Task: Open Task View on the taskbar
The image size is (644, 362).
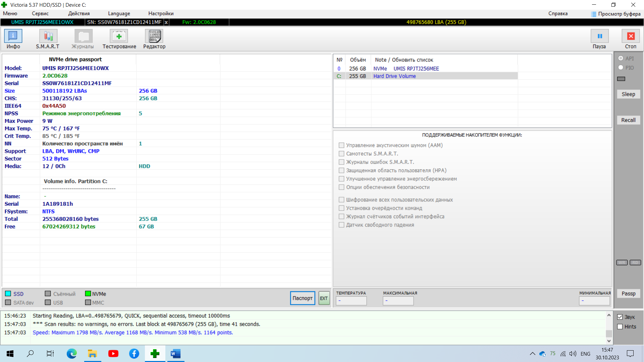Action: click(x=50, y=354)
